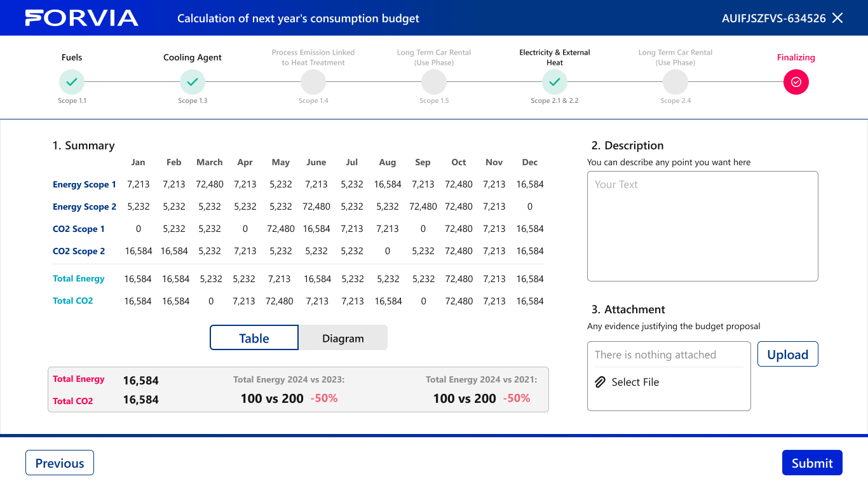Close the form with the X icon

pos(837,18)
